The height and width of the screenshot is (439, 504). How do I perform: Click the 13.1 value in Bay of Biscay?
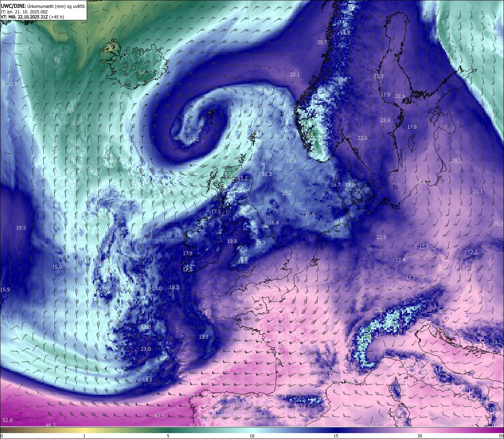pos(204,337)
